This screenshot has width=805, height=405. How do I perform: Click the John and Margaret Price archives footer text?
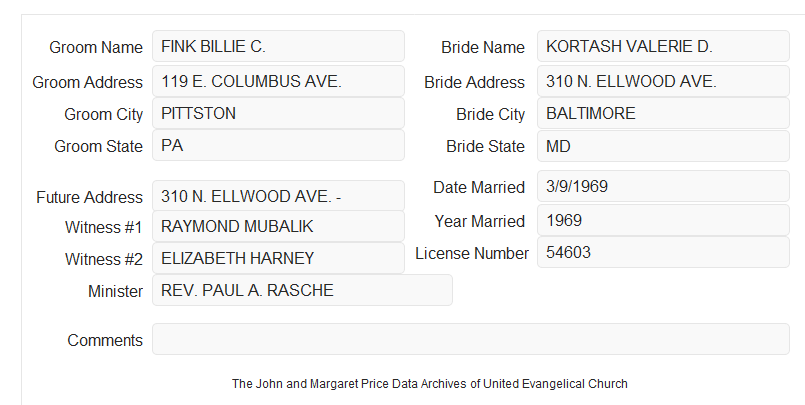coord(430,383)
